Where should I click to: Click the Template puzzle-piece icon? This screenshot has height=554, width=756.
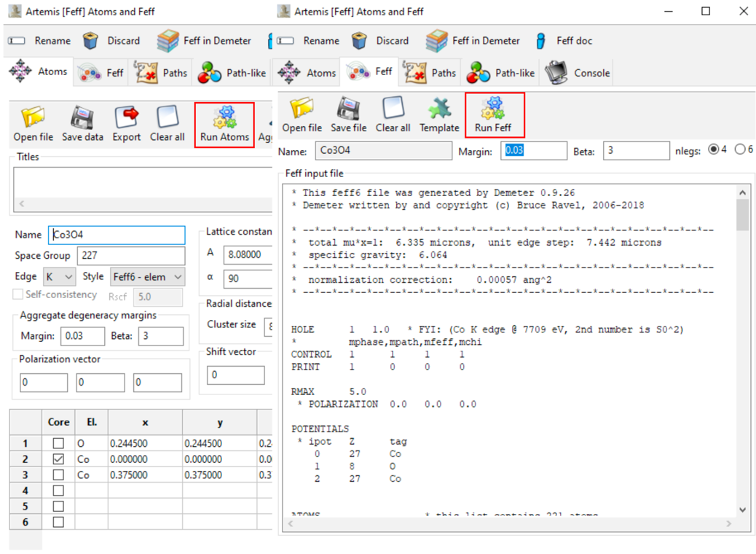pyautogui.click(x=438, y=108)
